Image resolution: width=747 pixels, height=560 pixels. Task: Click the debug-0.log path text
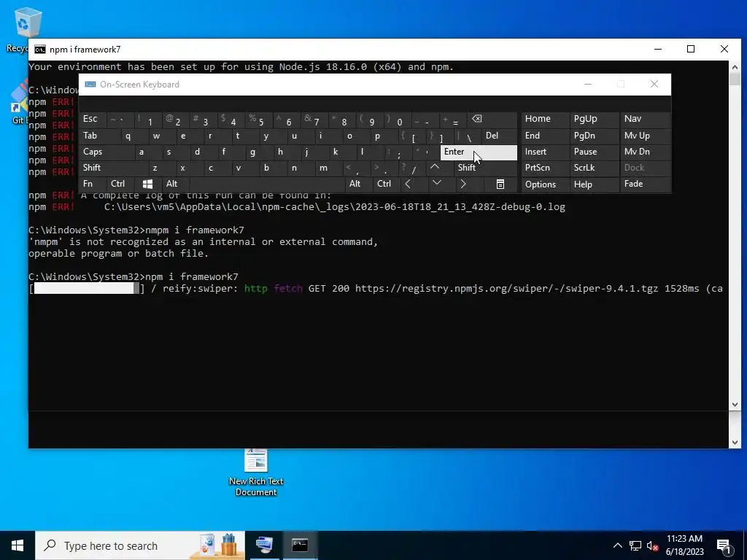pos(334,207)
